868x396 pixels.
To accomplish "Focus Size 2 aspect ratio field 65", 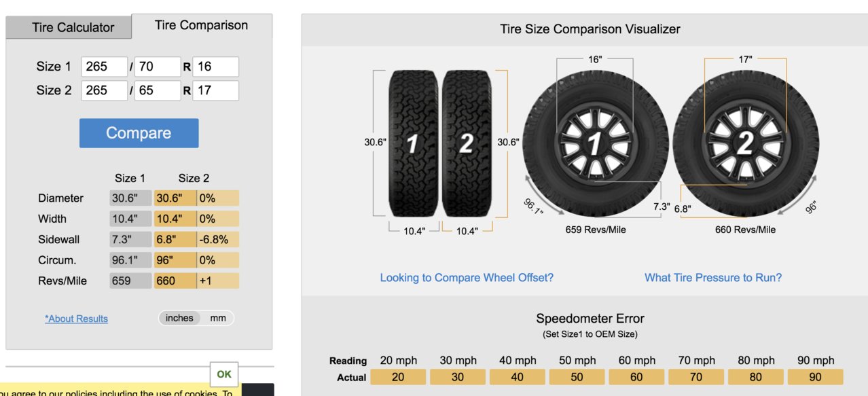I will [158, 90].
